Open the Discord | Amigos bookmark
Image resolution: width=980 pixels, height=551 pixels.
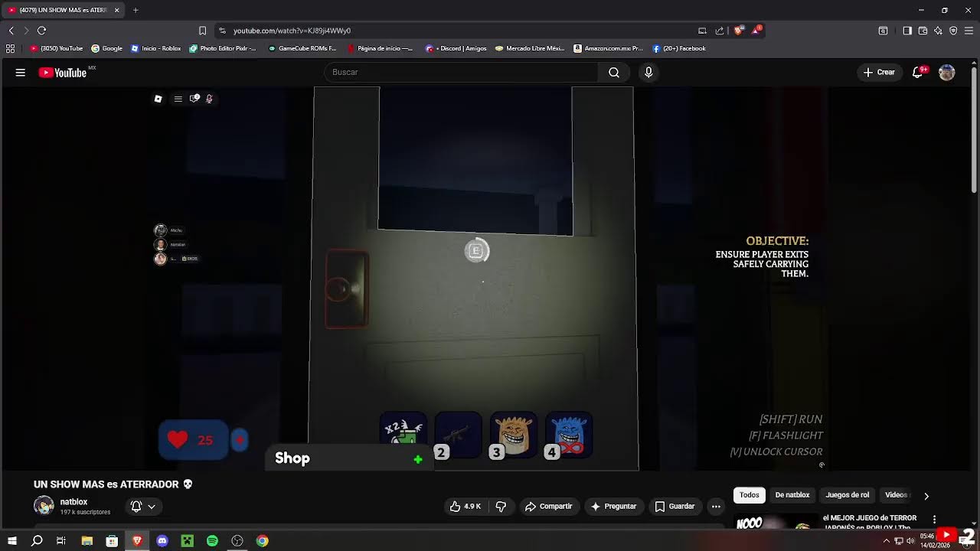(456, 48)
